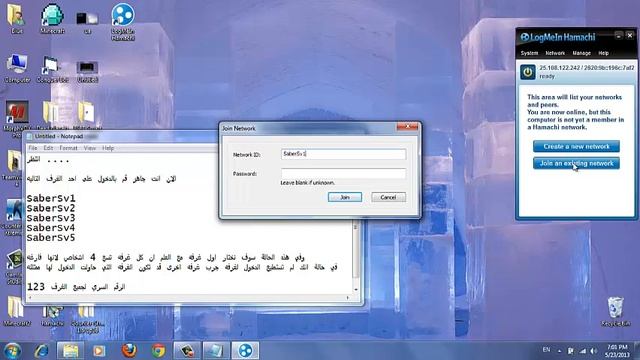Screen dimensions: 640x360
Task: Click the Hamachi power button icon
Action: click(x=528, y=72)
